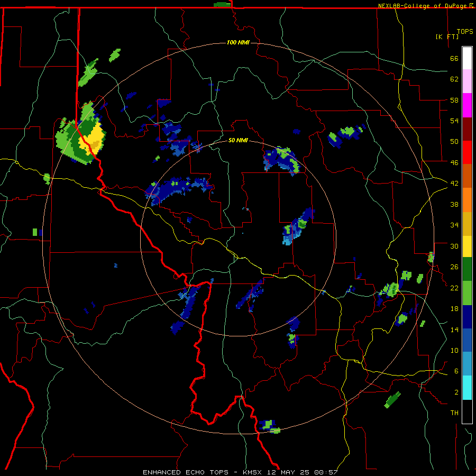Click the light pink 62 K FT legend swatch
The width and height of the screenshot is (476, 476).
pos(467,81)
